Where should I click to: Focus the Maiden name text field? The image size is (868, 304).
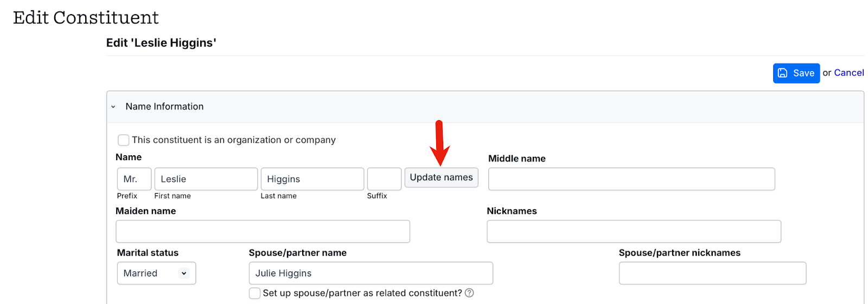point(263,232)
